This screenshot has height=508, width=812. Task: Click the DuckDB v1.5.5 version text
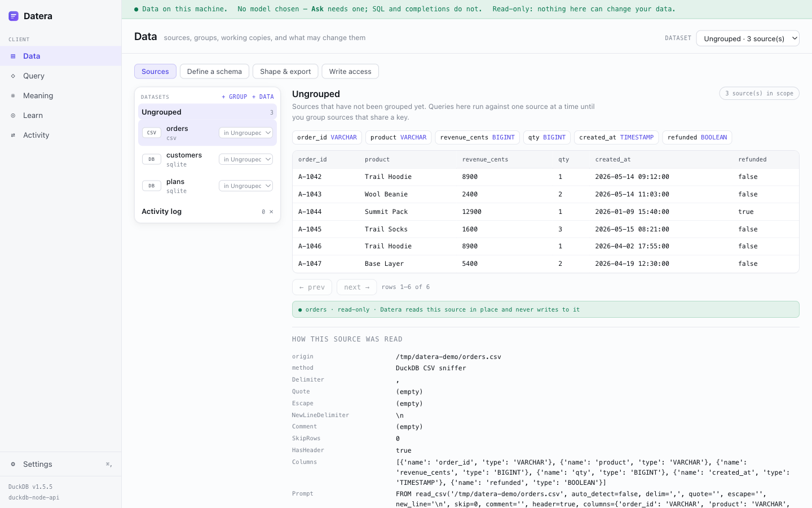pos(30,487)
